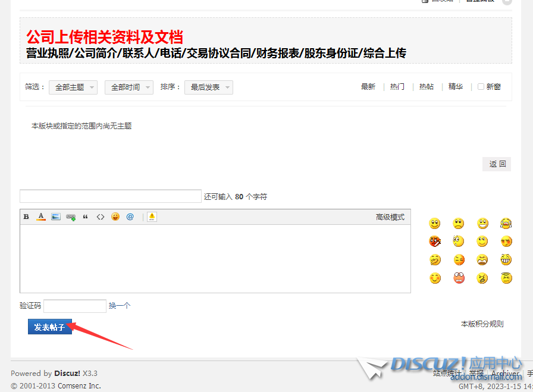Open the smiley emoticon picker in toolbar
The width and height of the screenshot is (533, 392).
click(x=115, y=217)
